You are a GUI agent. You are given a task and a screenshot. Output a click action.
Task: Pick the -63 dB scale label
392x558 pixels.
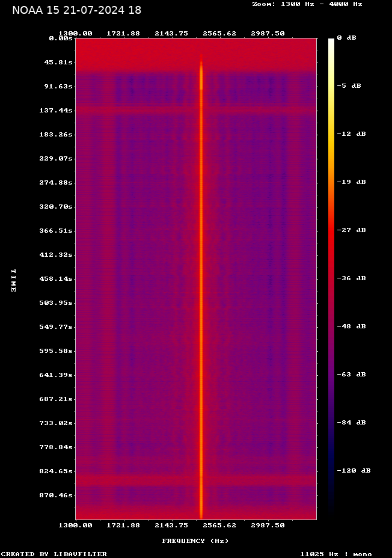click(x=351, y=375)
